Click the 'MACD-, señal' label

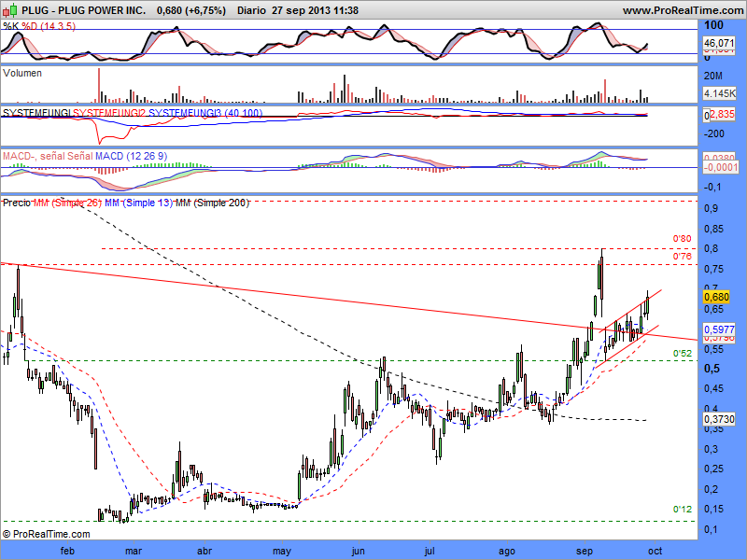point(35,156)
